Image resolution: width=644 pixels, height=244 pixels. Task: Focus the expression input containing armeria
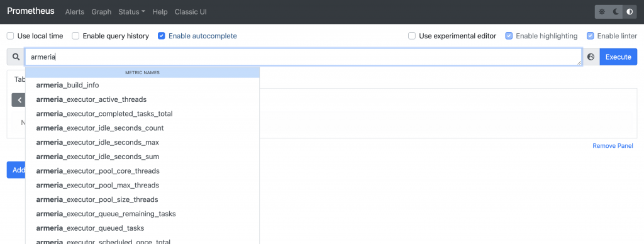pyautogui.click(x=304, y=57)
